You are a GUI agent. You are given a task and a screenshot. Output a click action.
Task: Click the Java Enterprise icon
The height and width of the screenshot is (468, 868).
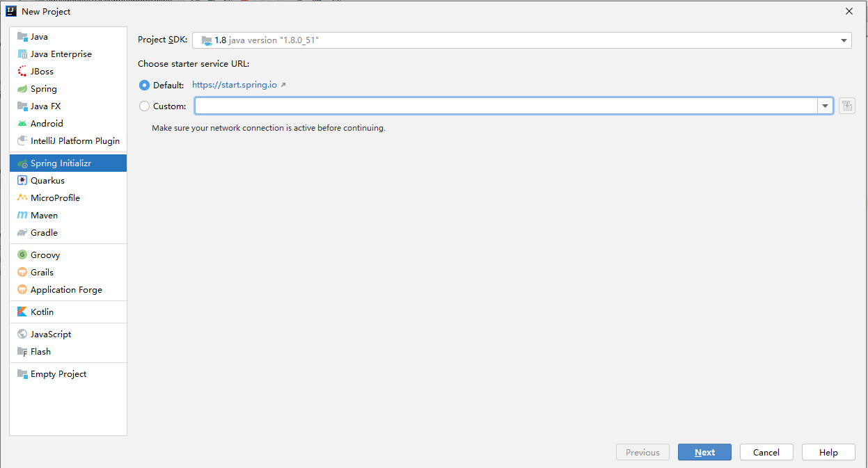click(22, 54)
